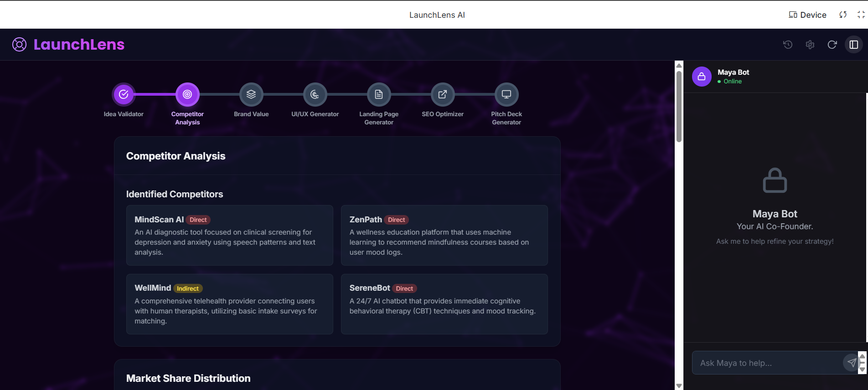Open the Idea Validator step icon
The image size is (868, 390).
tap(124, 94)
